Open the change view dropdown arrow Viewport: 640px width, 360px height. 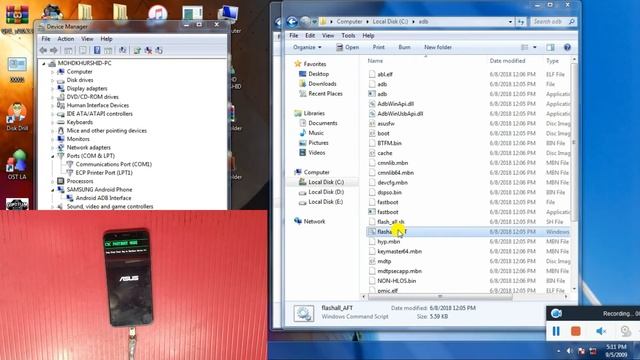535,47
